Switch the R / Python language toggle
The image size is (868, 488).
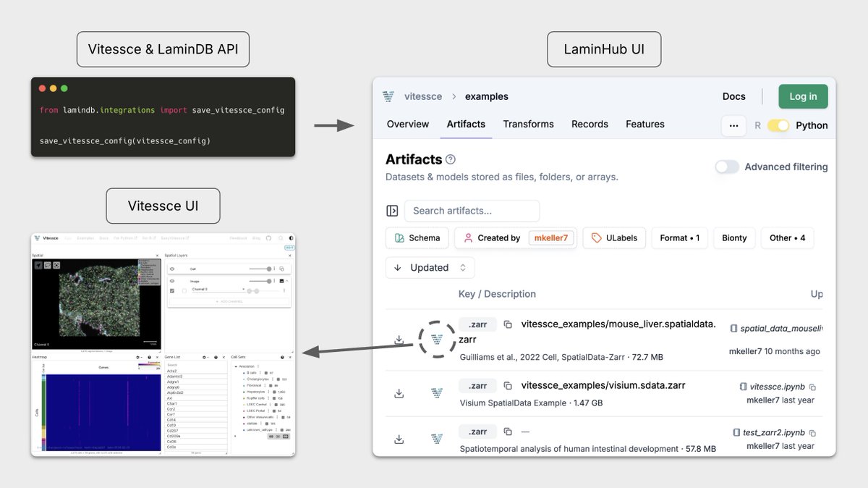click(778, 125)
